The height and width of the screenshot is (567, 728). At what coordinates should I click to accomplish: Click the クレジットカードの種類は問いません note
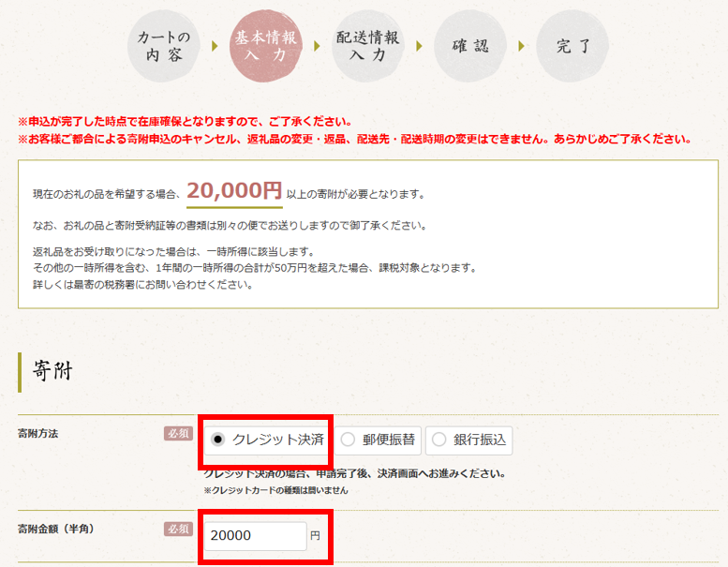tap(275, 490)
